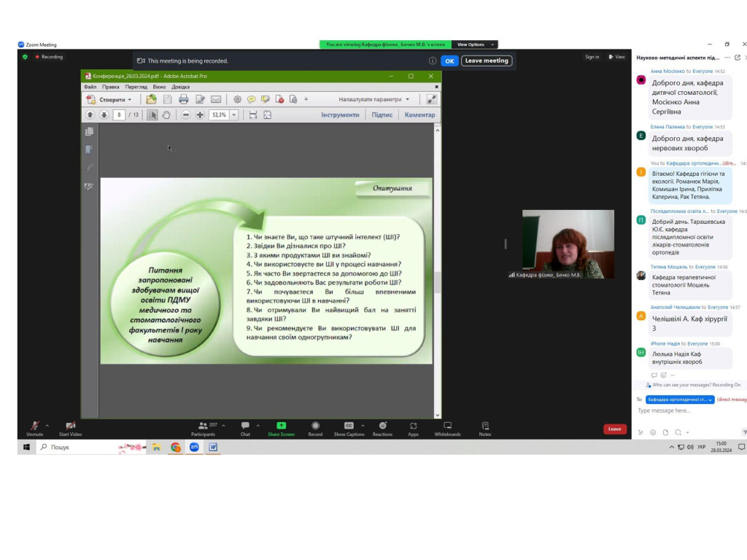Screen dimensions: 747x560
Task: Open the Інструменти pane in Acrobat
Action: coord(340,114)
